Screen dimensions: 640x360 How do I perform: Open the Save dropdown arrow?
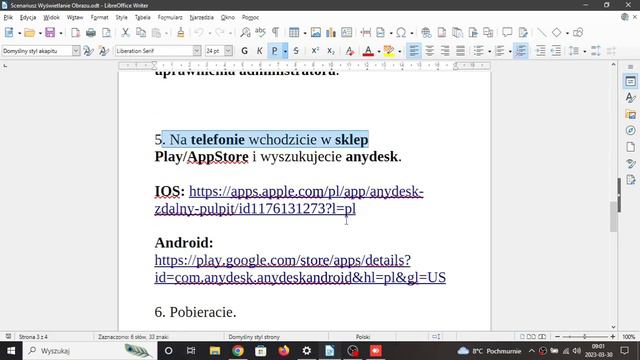[60, 33]
